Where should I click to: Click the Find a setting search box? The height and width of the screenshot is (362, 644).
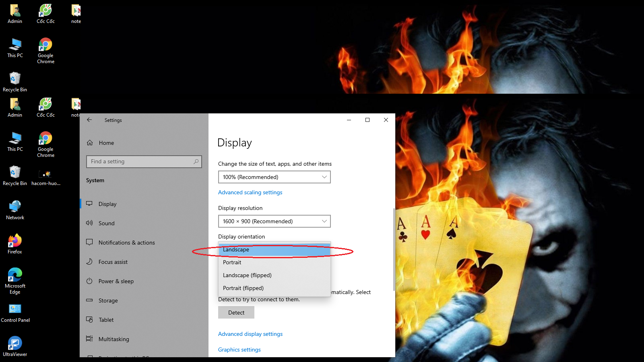click(141, 162)
